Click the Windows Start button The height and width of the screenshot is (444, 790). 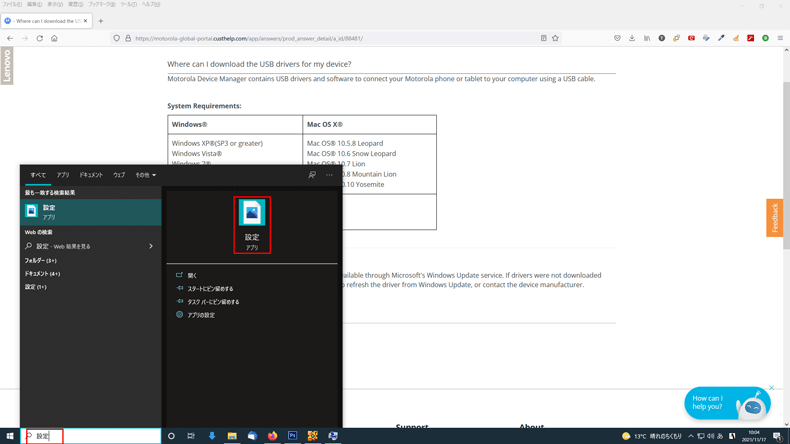click(10, 436)
